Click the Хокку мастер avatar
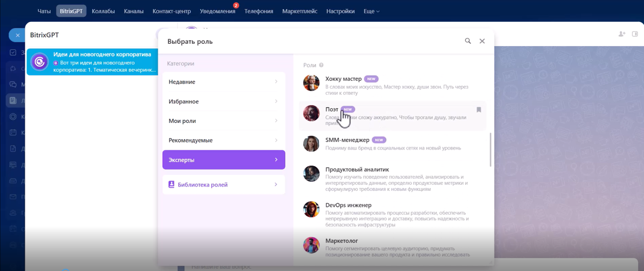The image size is (644, 271). [x=311, y=83]
